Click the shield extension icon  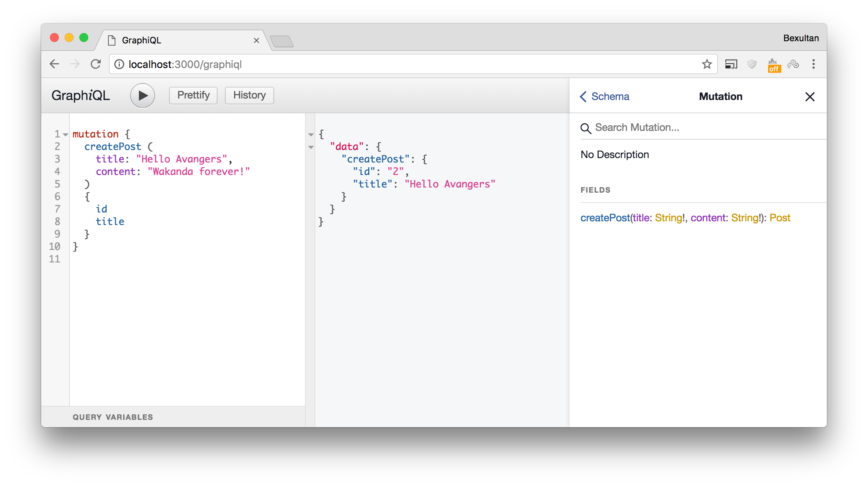(x=752, y=64)
